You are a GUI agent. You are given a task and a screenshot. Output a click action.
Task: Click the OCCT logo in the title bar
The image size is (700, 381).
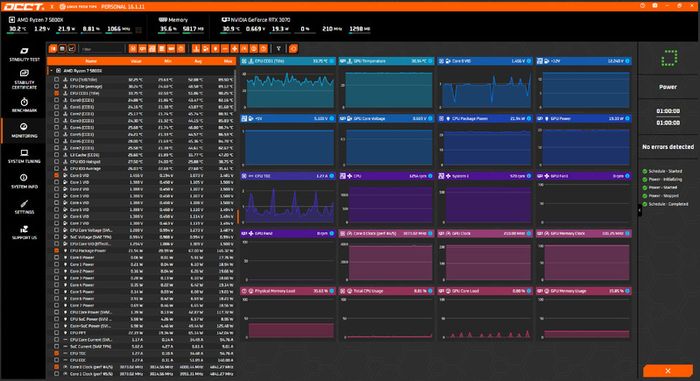(x=24, y=7)
